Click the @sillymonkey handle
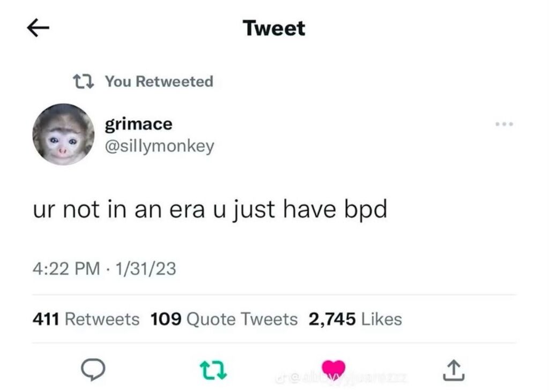This screenshot has width=549, height=392. (159, 146)
